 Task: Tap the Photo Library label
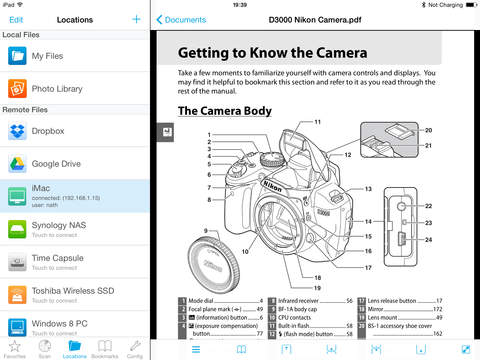[57, 89]
